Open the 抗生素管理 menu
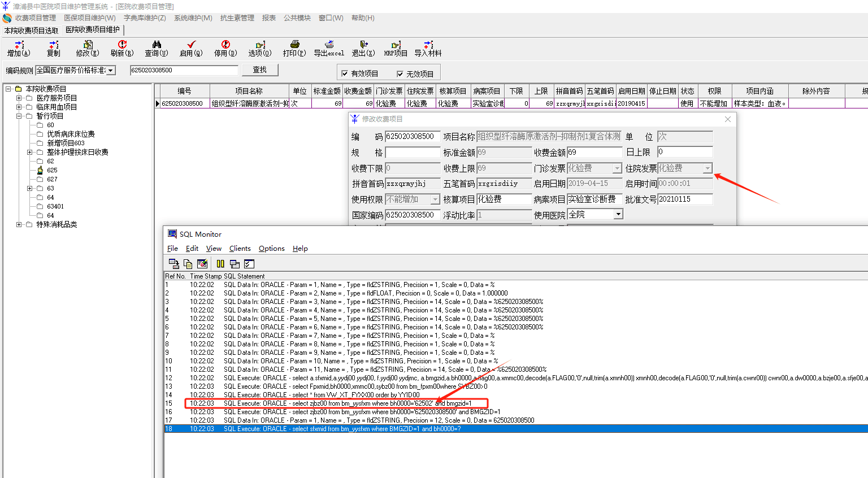This screenshot has width=868, height=478. coord(237,18)
